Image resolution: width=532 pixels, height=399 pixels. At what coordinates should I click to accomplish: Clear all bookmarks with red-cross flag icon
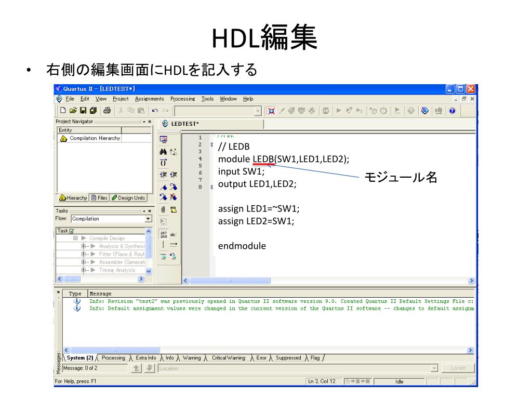pyautogui.click(x=174, y=197)
